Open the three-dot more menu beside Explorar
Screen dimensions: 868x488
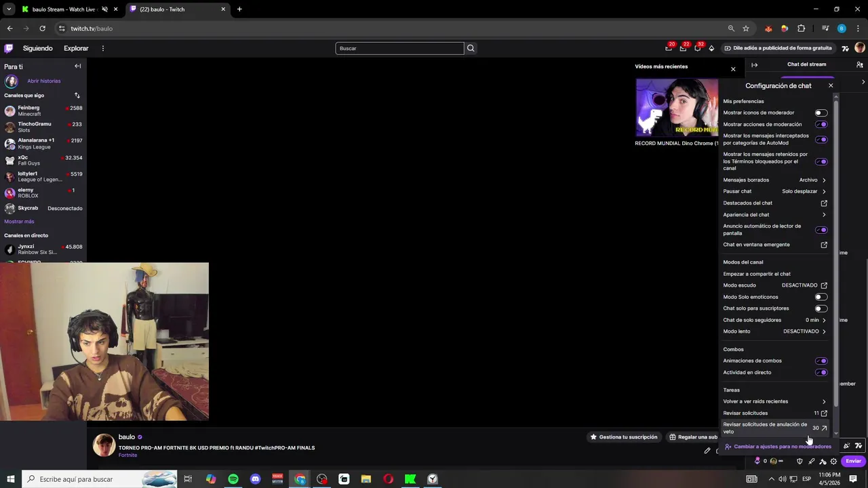103,48
